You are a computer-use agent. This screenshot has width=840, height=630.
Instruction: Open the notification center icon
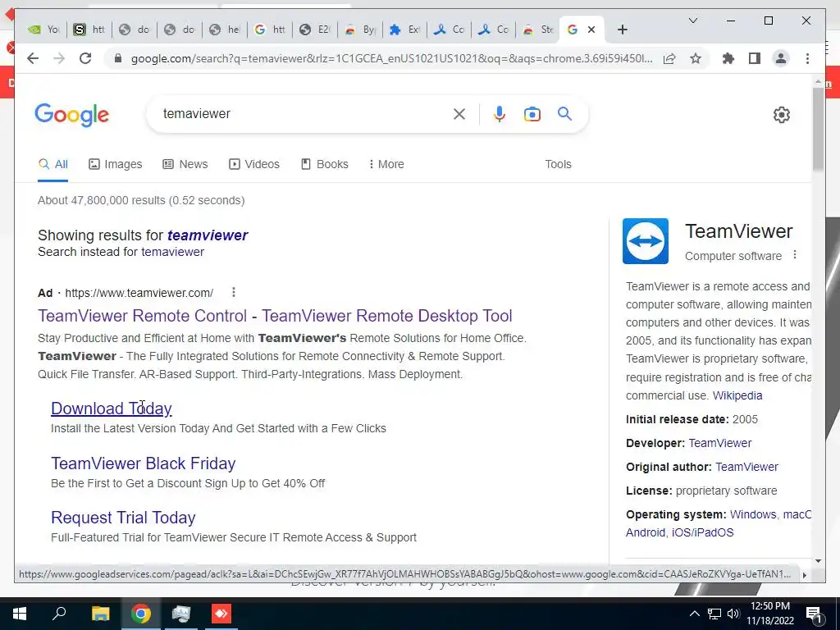coord(814,614)
